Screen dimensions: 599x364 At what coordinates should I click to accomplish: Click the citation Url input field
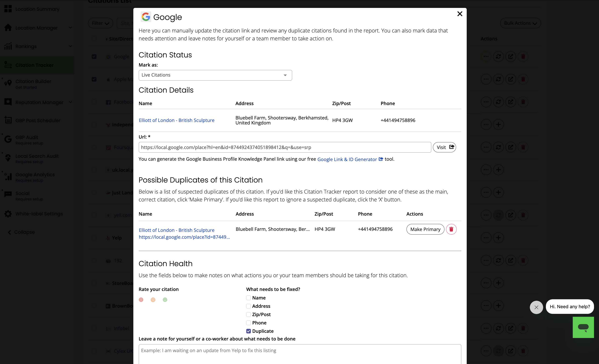(x=285, y=147)
